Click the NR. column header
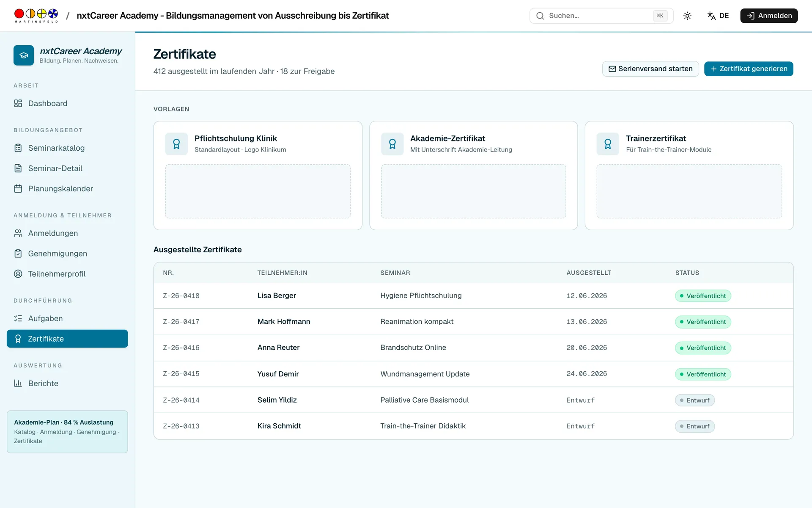This screenshot has width=812, height=508. pyautogui.click(x=168, y=273)
